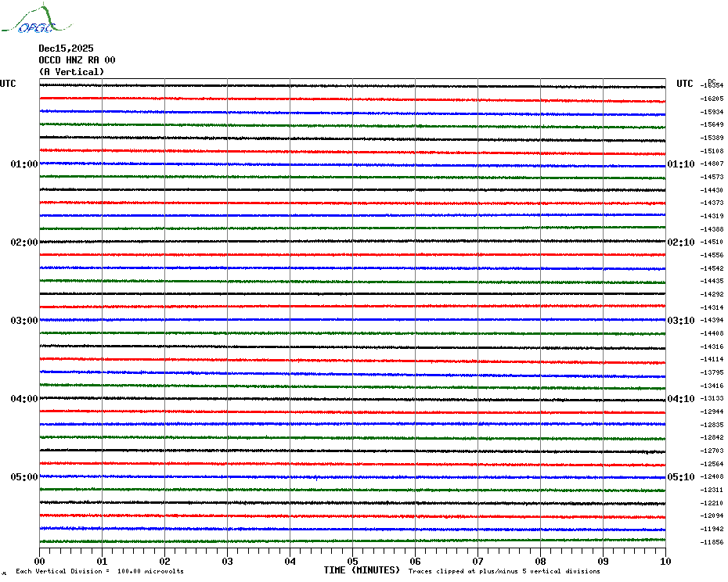The image size is (728, 582).
Task: Click the -16205 offset value on right
Action: click(712, 99)
